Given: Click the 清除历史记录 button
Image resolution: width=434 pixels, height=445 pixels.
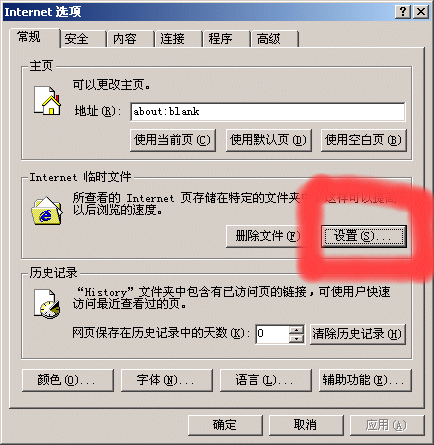Looking at the screenshot, I should coord(358,334).
